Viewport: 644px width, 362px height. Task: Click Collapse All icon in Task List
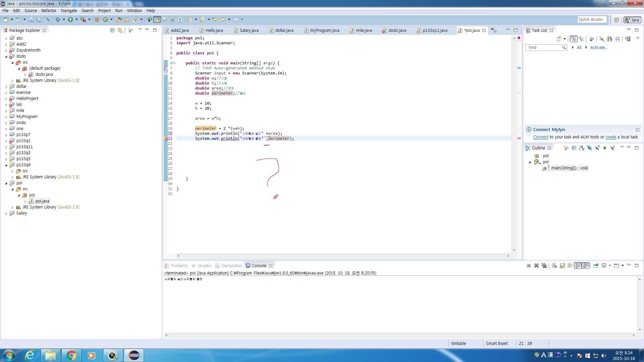point(618,39)
